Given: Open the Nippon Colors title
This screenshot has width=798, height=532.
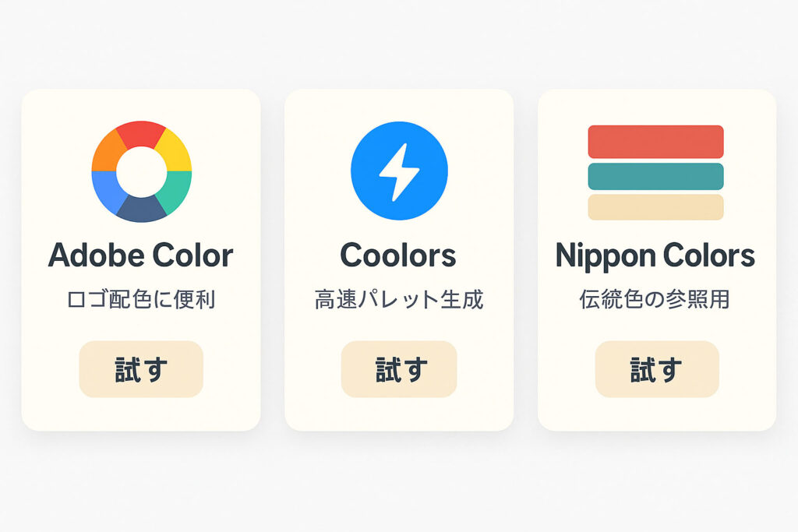Looking at the screenshot, I should [x=655, y=255].
